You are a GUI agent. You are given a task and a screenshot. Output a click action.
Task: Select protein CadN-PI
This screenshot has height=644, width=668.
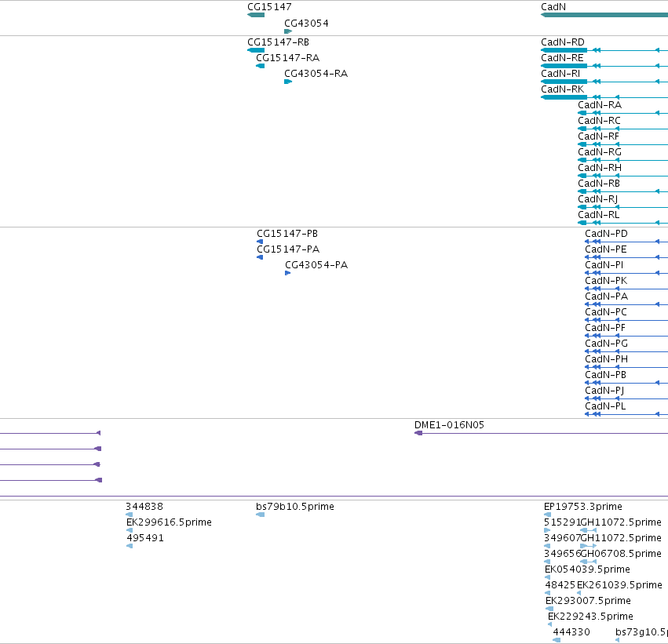604,265
